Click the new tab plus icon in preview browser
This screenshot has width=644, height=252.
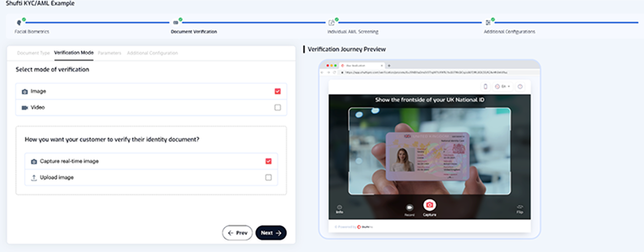389,66
